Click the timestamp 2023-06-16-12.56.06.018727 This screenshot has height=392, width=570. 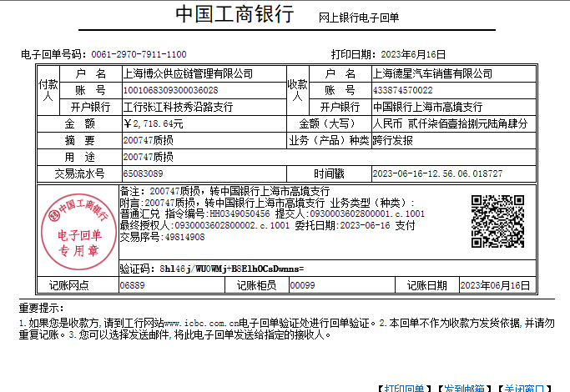437,173
